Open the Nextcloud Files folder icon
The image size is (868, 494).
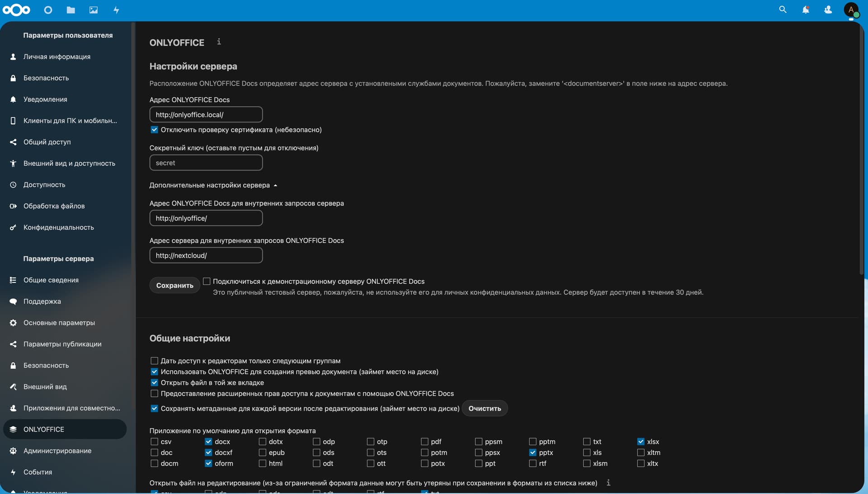(71, 10)
